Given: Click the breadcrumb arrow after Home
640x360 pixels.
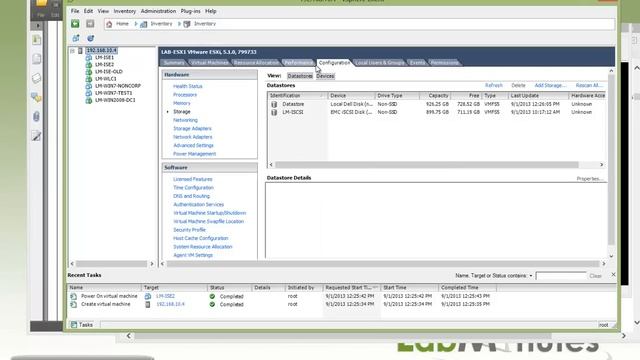Looking at the screenshot, I should click(x=136, y=24).
